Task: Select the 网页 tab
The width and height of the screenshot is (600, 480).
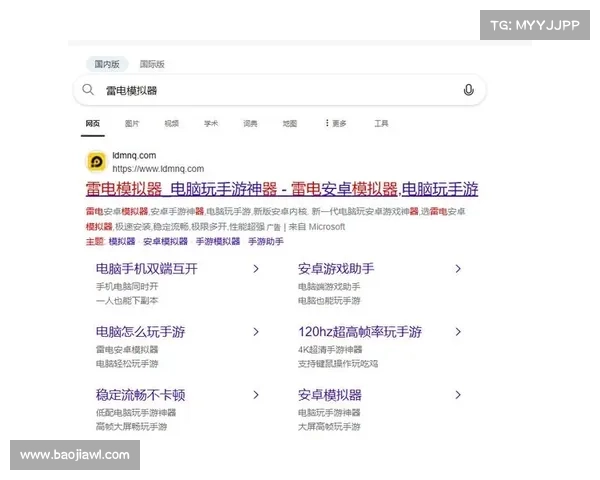Action: point(93,123)
